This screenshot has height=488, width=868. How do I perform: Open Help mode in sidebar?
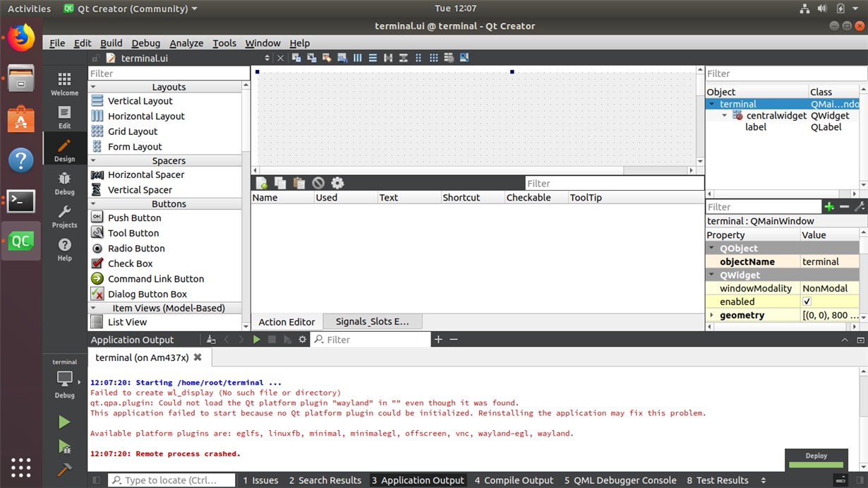(64, 249)
